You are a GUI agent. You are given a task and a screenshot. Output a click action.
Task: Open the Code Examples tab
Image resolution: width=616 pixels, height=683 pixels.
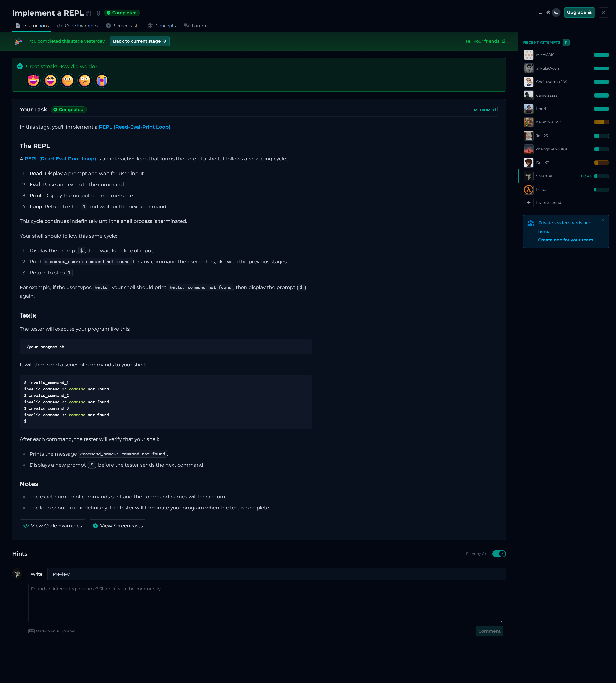click(77, 26)
